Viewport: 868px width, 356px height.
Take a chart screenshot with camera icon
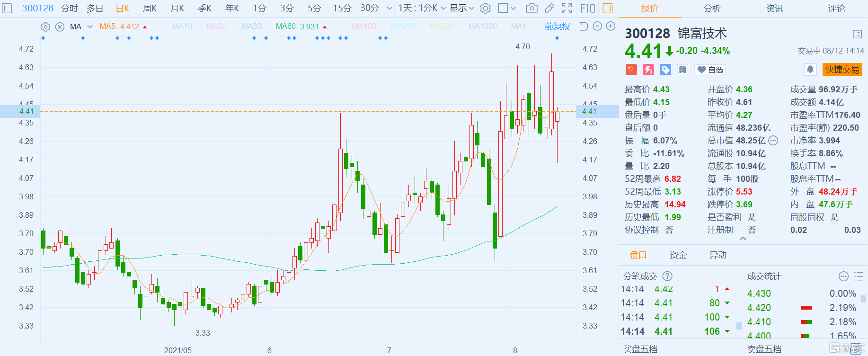coord(532,8)
